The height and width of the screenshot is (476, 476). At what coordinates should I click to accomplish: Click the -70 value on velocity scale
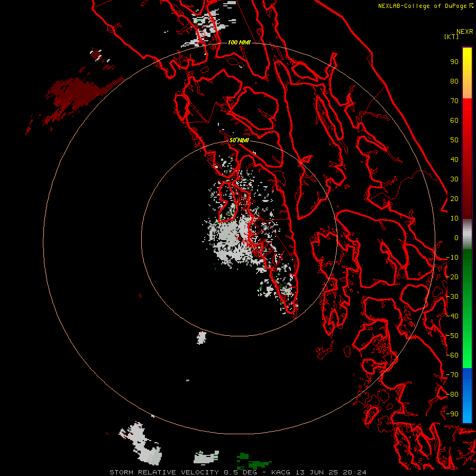[x=452, y=375]
